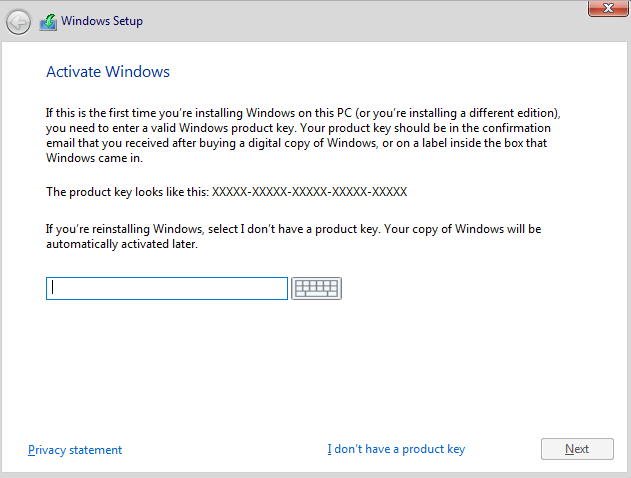
Task: Click the Windows Setup installer icon
Action: [x=48, y=22]
